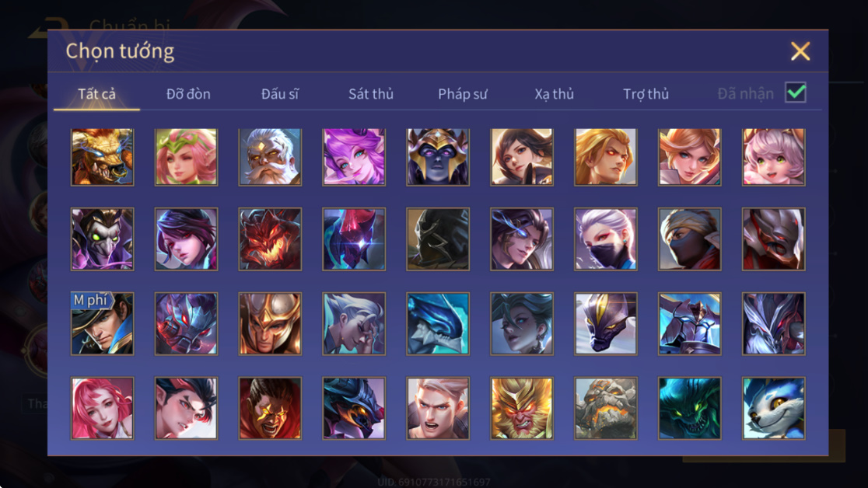Image resolution: width=868 pixels, height=488 pixels.
Task: Select the blue-and-white fox hero portrait
Action: click(773, 408)
